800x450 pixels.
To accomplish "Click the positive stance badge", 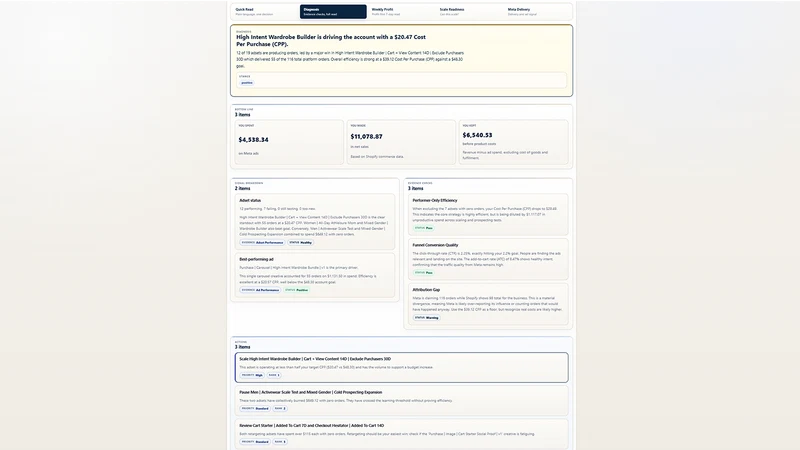I will coord(247,83).
